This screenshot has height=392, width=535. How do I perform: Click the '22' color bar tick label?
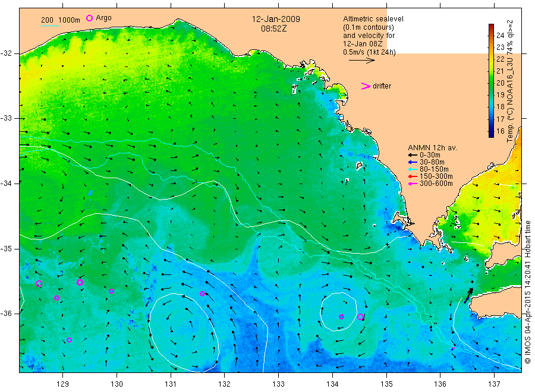point(500,59)
